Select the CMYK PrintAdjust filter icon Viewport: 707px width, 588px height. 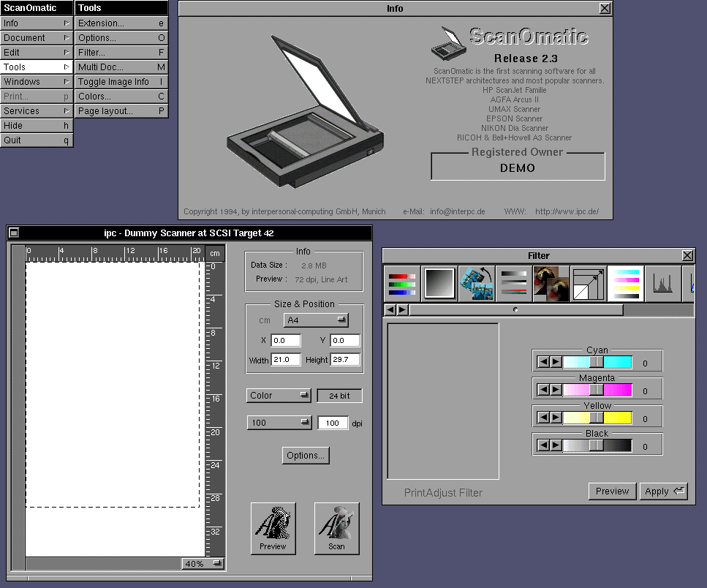click(x=626, y=284)
